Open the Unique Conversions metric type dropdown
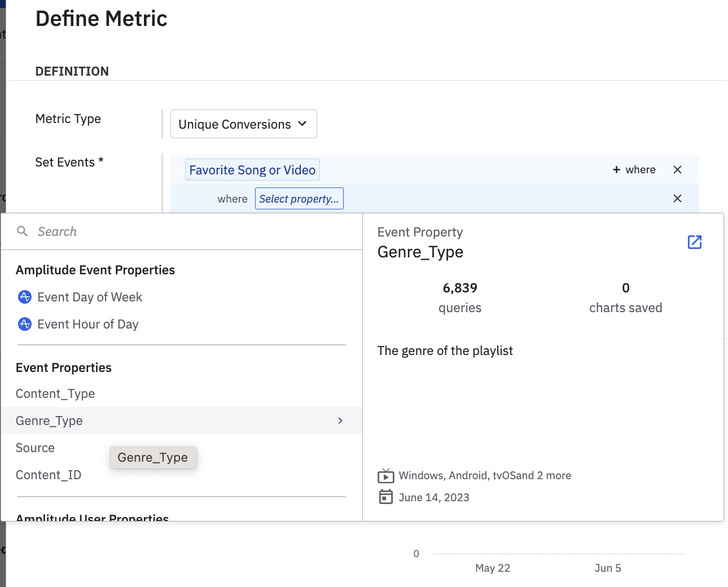728x587 pixels. point(243,124)
